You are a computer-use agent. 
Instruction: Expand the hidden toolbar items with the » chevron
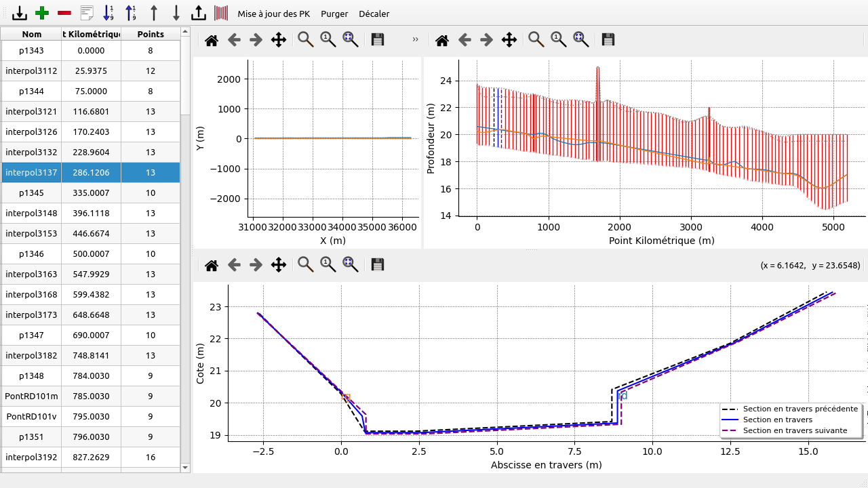pos(415,40)
